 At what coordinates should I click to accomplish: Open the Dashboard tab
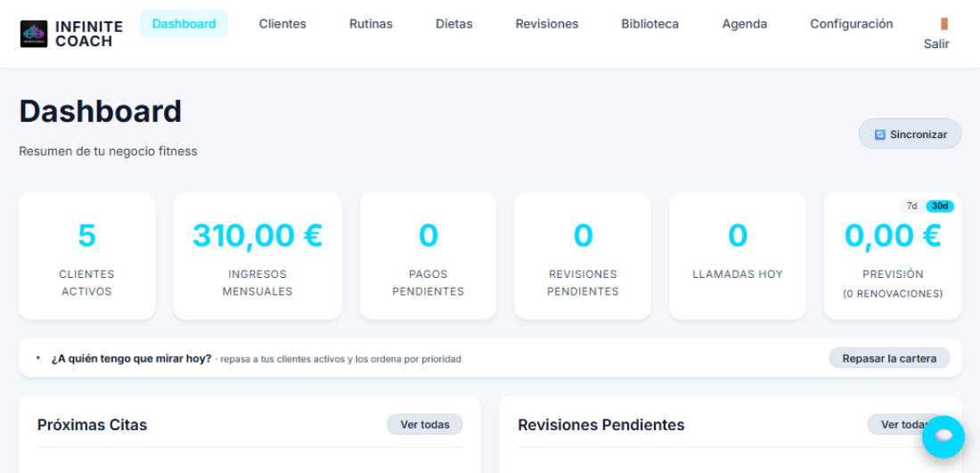(x=184, y=24)
